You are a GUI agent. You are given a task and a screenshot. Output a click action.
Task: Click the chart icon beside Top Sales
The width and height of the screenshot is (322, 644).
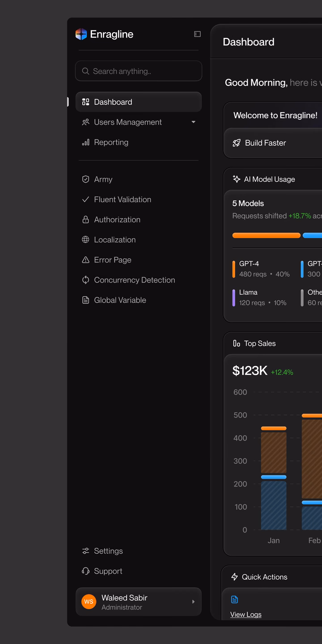point(237,343)
